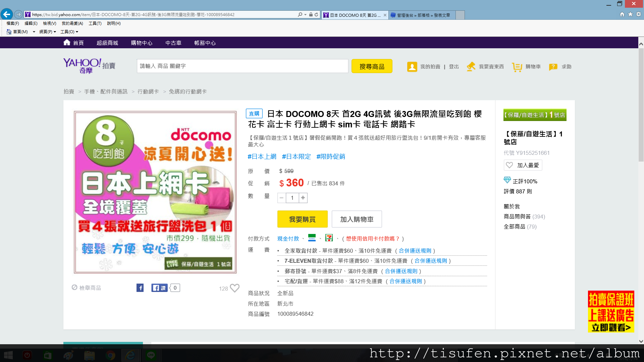Refresh the page with the reload icon

pos(316,15)
